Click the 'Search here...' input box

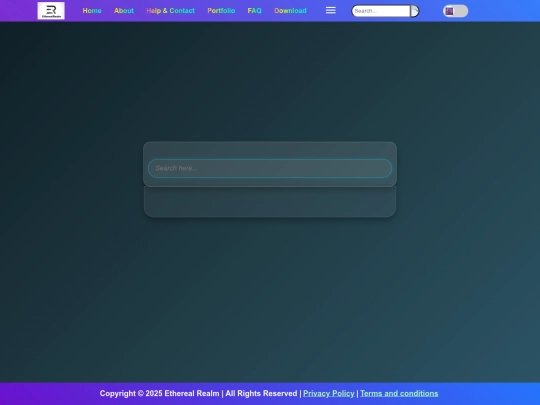(270, 168)
